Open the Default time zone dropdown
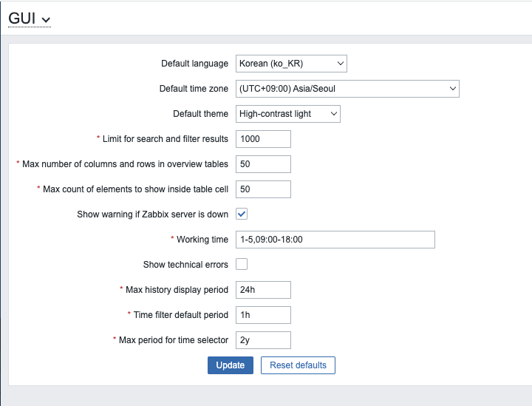The width and height of the screenshot is (532, 406). 347,89
